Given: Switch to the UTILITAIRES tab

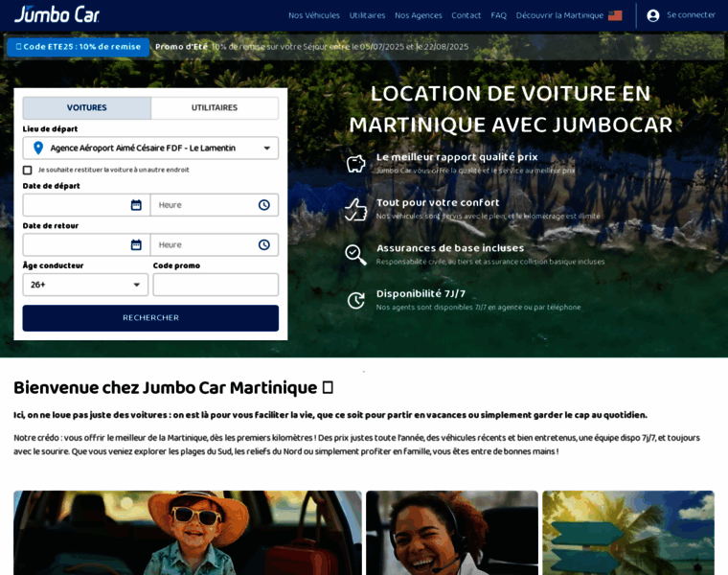Looking at the screenshot, I should pos(215,107).
